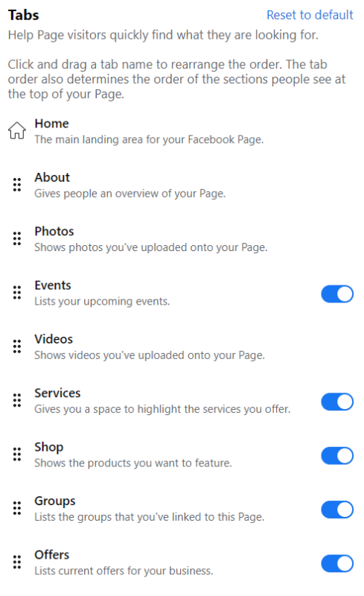This screenshot has height=596, width=364.
Task: Select the Photos tab name
Action: tap(54, 232)
